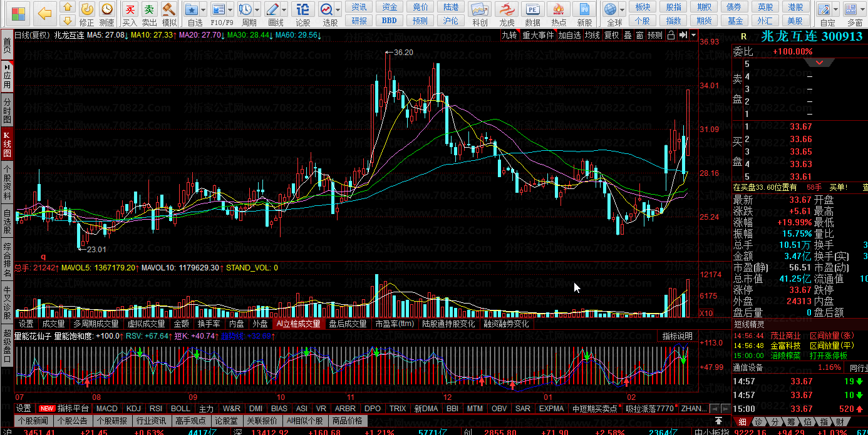The height and width of the screenshot is (435, 868).
Task: Open the 科创 board icon
Action: tap(480, 14)
